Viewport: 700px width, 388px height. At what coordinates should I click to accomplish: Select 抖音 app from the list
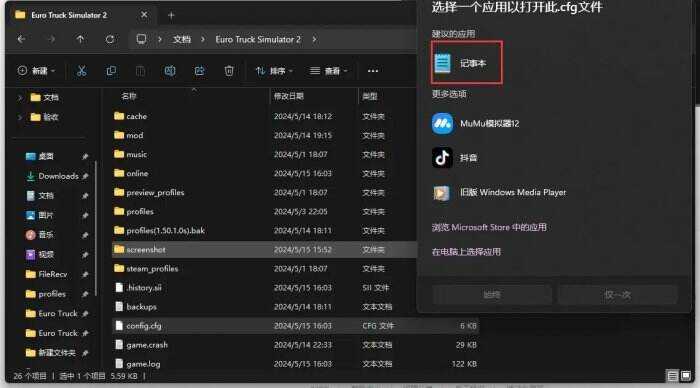point(455,158)
